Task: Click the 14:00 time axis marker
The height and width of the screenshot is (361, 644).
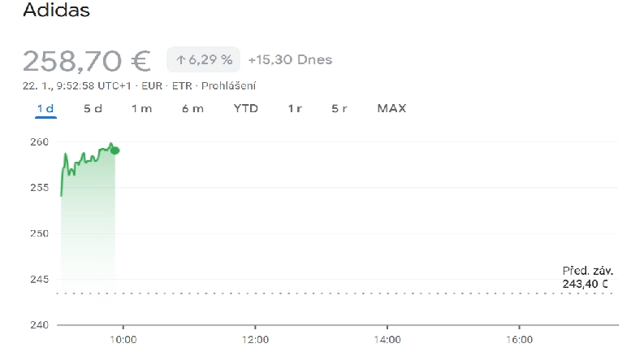Action: click(x=387, y=340)
